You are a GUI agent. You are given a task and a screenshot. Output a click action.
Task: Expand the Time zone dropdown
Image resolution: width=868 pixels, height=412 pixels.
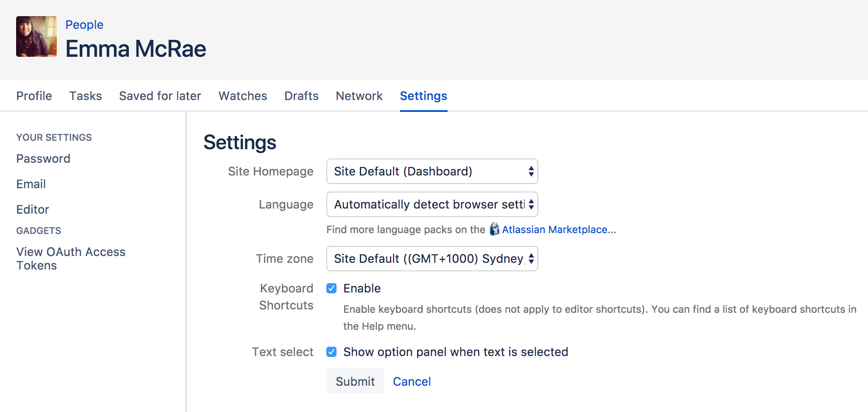coord(432,259)
